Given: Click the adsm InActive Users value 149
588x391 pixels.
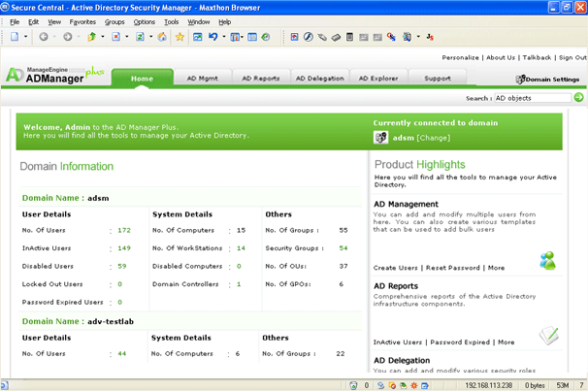Looking at the screenshot, I should click(124, 247).
